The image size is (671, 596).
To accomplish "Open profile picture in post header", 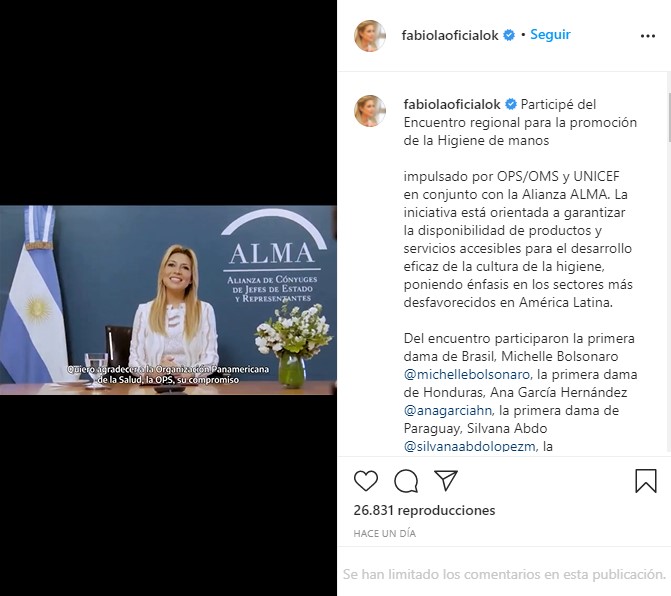I will pos(370,36).
